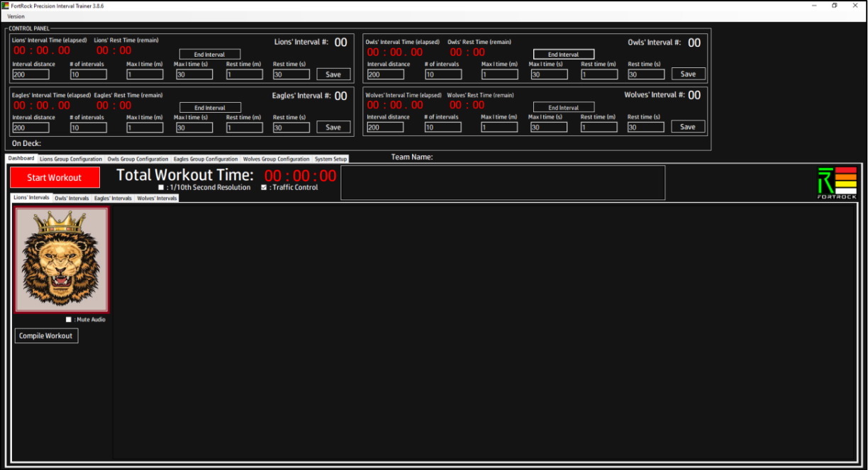Click Owls' Interval distance field
The image size is (868, 470).
click(385, 74)
